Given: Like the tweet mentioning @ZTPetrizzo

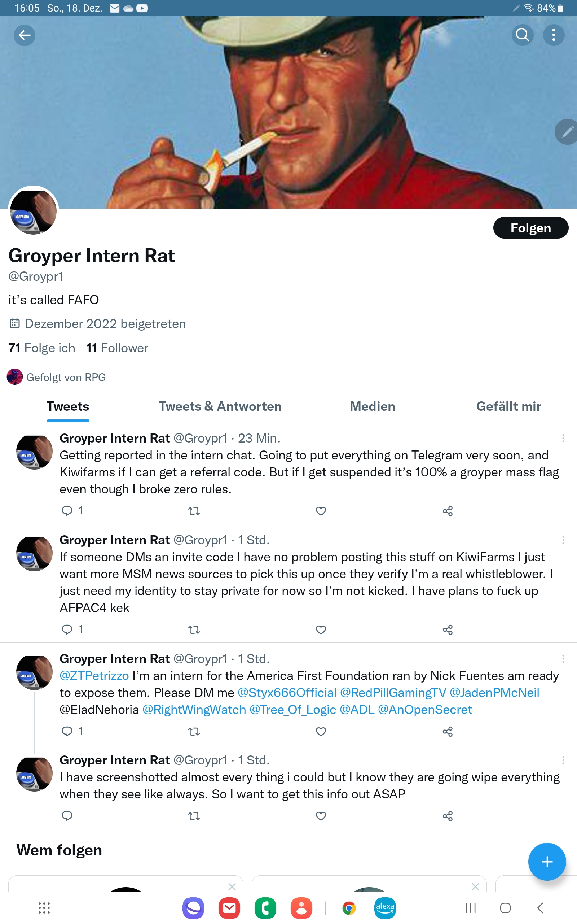Looking at the screenshot, I should coord(321,732).
